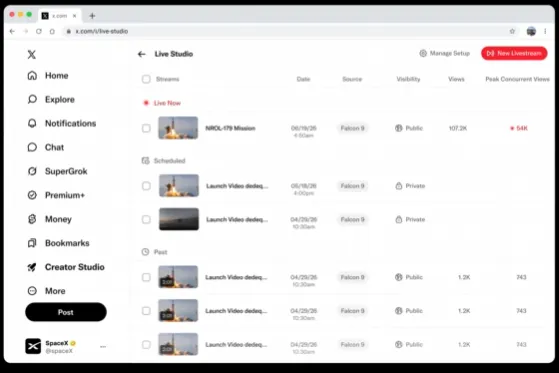Toggle the select-all Streams checkbox
Image resolution: width=559 pixels, height=373 pixels.
pos(146,79)
